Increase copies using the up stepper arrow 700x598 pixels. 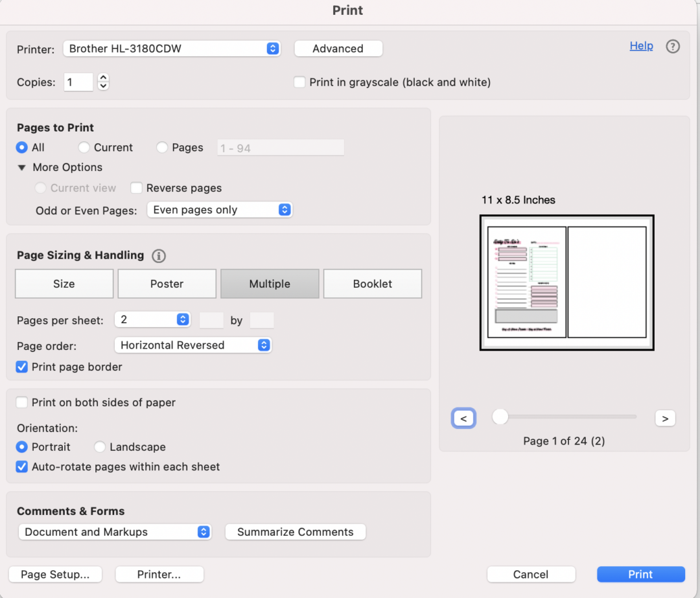coord(103,78)
